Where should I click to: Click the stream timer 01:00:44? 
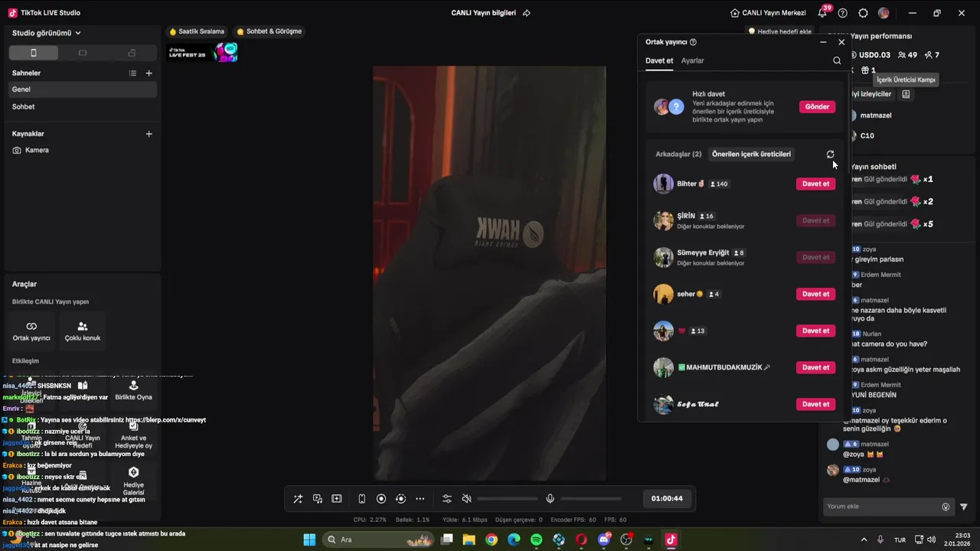pos(667,498)
